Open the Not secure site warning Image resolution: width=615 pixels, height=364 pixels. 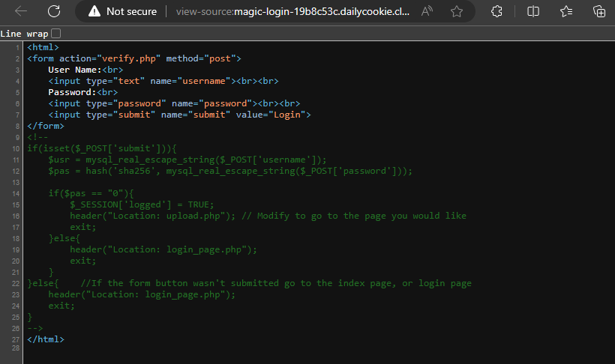point(122,11)
